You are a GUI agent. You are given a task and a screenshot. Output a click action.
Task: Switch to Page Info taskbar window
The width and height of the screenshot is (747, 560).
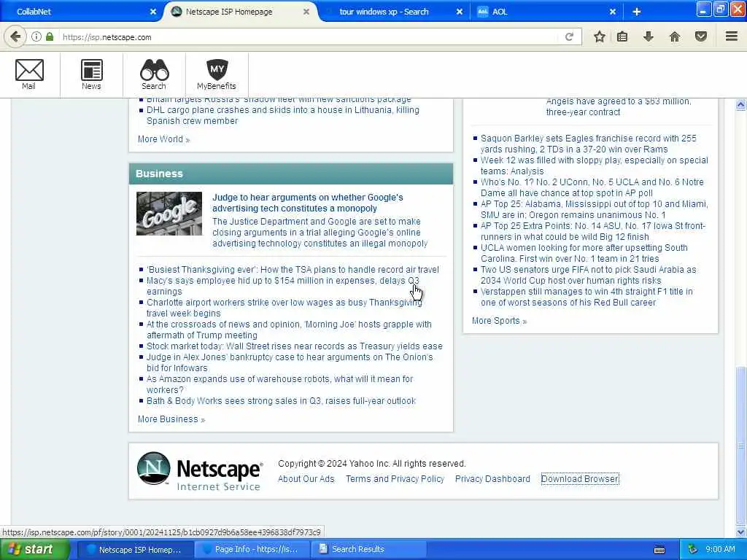(252, 550)
